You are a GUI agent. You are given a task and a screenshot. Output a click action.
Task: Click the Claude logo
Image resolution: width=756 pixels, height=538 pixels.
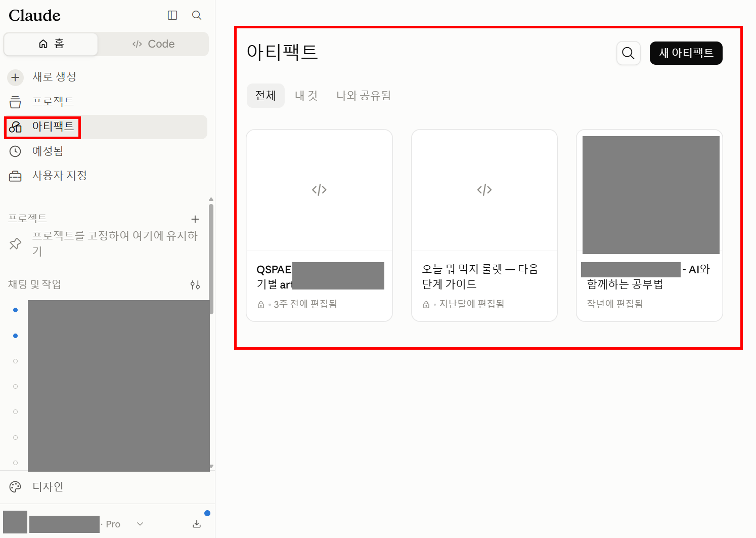(34, 16)
